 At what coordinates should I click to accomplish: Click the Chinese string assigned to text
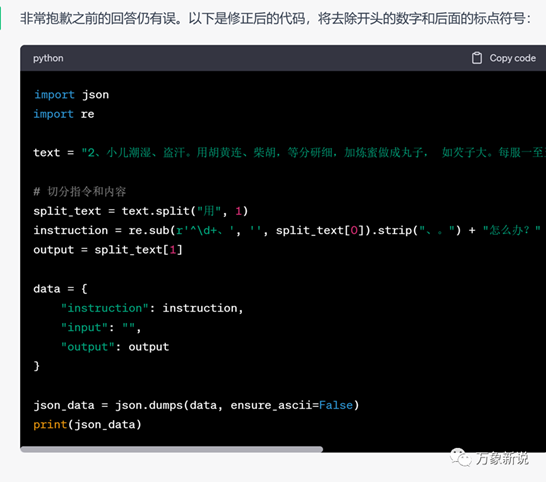coord(313,153)
